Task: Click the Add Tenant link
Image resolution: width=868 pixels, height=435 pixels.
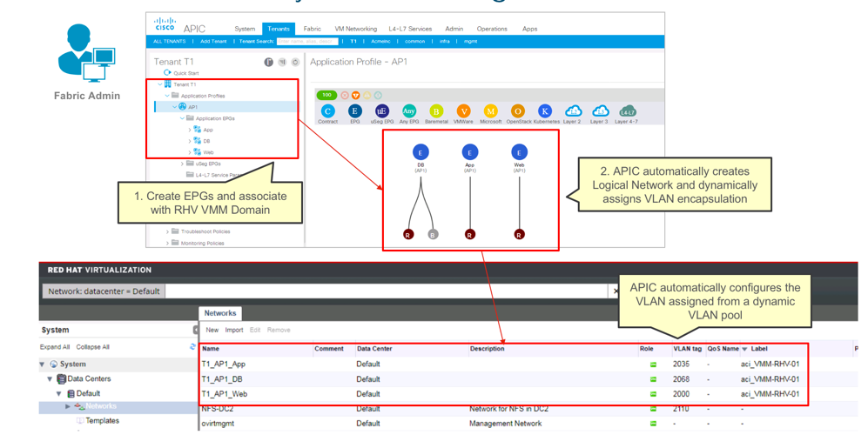Action: click(213, 41)
